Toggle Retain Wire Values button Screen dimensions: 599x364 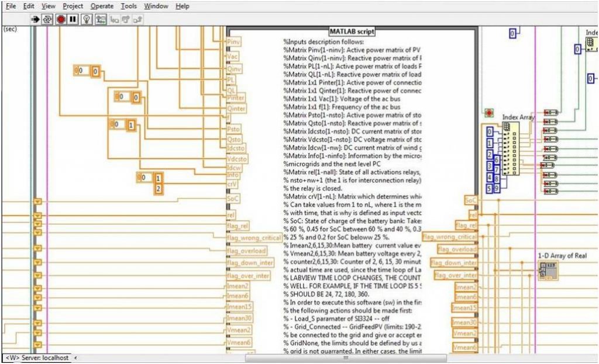pyautogui.click(x=101, y=19)
